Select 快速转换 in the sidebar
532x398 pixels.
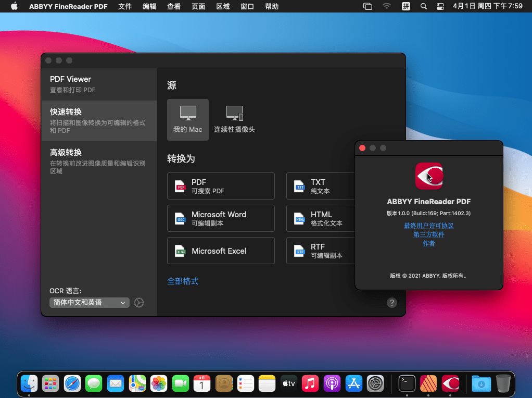99,120
